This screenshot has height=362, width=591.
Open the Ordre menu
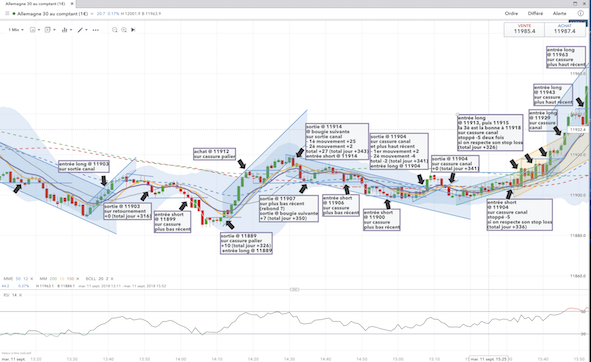pyautogui.click(x=511, y=14)
